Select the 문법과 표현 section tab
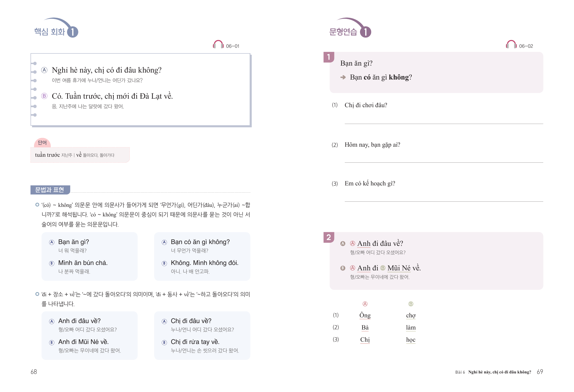Viewport: 574px width, 392px height. (50, 190)
